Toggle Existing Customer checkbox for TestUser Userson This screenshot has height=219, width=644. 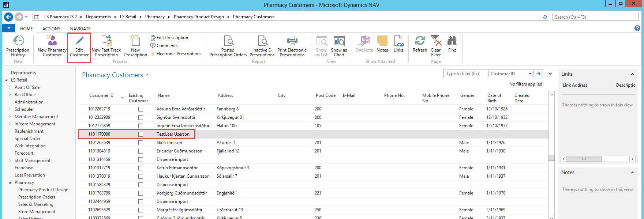[x=141, y=134]
